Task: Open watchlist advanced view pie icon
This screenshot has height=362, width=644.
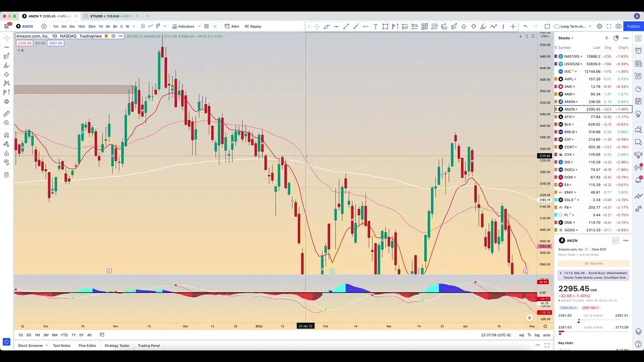Action: click(616, 38)
